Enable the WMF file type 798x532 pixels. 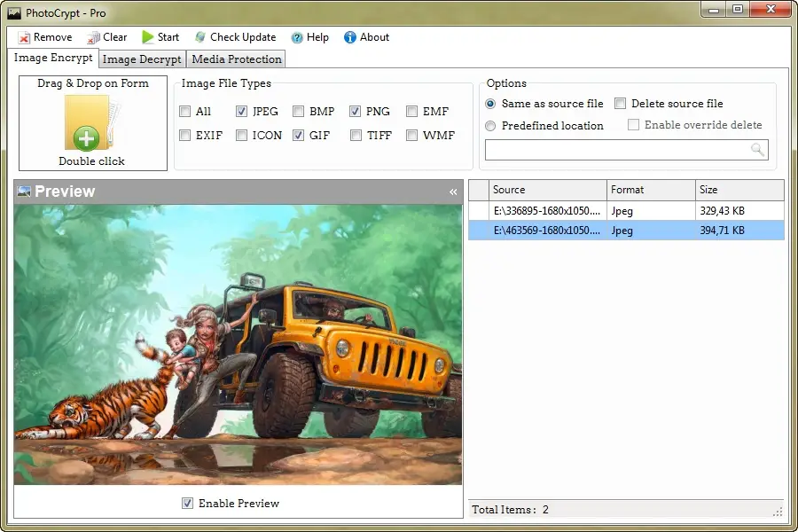point(411,136)
